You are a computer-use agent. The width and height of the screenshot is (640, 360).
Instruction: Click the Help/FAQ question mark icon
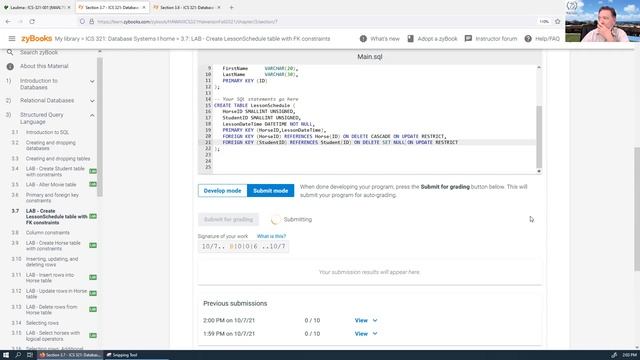coord(528,38)
